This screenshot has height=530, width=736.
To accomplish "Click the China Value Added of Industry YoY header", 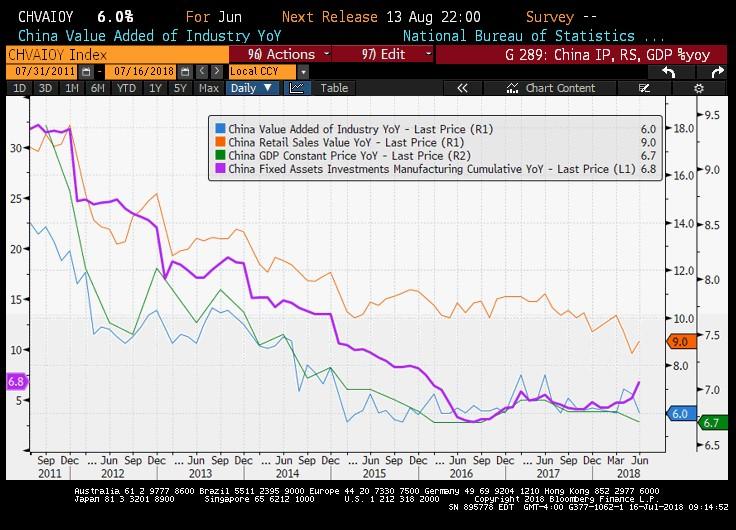I will pos(149,36).
